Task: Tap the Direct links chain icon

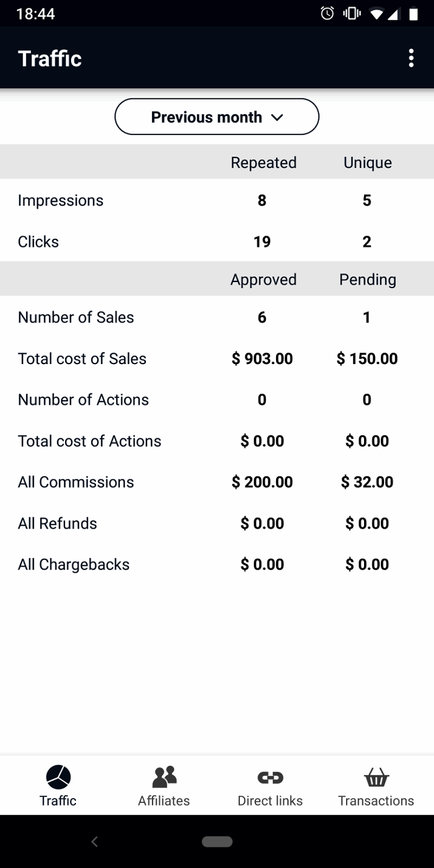Action: (x=270, y=778)
